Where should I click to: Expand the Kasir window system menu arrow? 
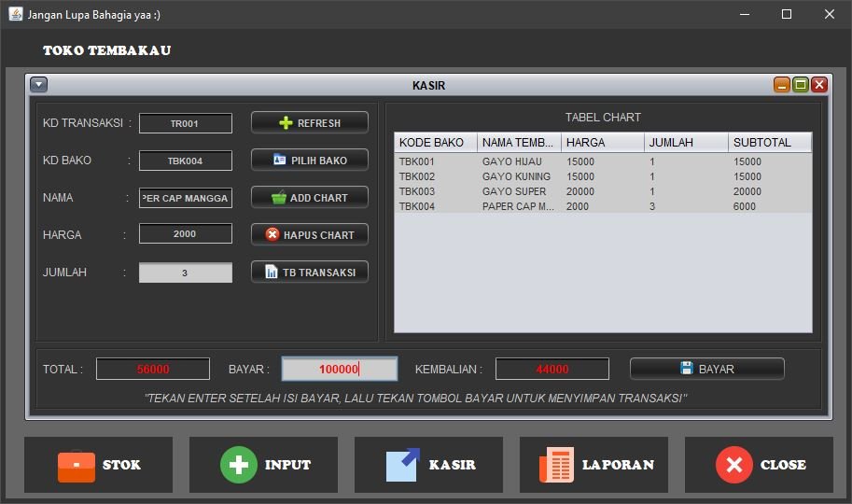coord(38,85)
